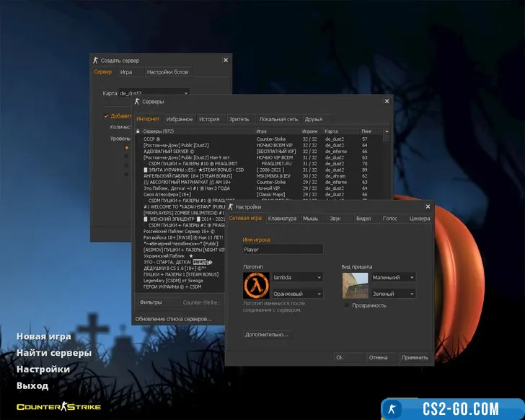
Task: Close the Серверы window
Action: [x=387, y=102]
